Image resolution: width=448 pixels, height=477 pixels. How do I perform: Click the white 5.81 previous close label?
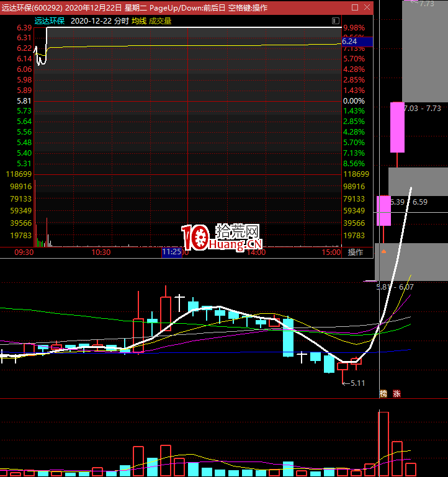point(24,100)
